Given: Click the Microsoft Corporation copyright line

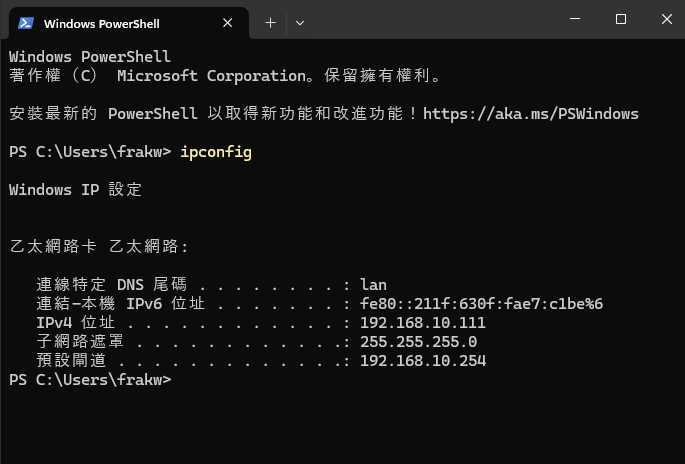Looking at the screenshot, I should click(225, 75).
